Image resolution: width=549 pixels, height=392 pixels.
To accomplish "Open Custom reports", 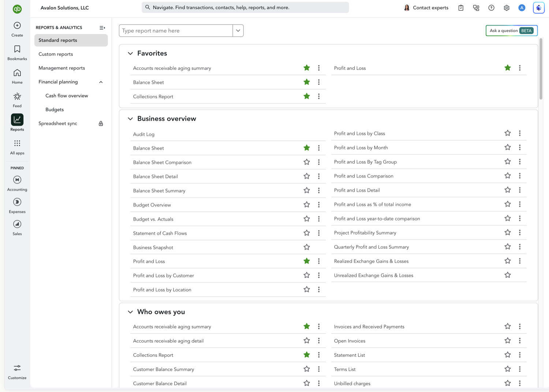I will click(56, 54).
